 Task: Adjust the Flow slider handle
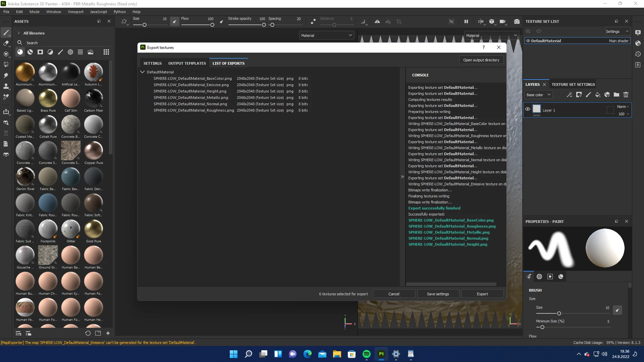pos(212,25)
